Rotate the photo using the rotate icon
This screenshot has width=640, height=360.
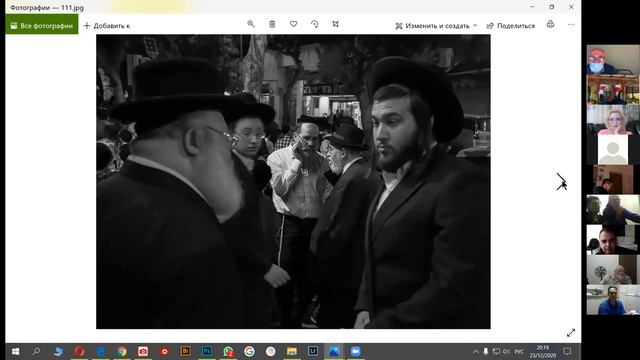point(314,24)
